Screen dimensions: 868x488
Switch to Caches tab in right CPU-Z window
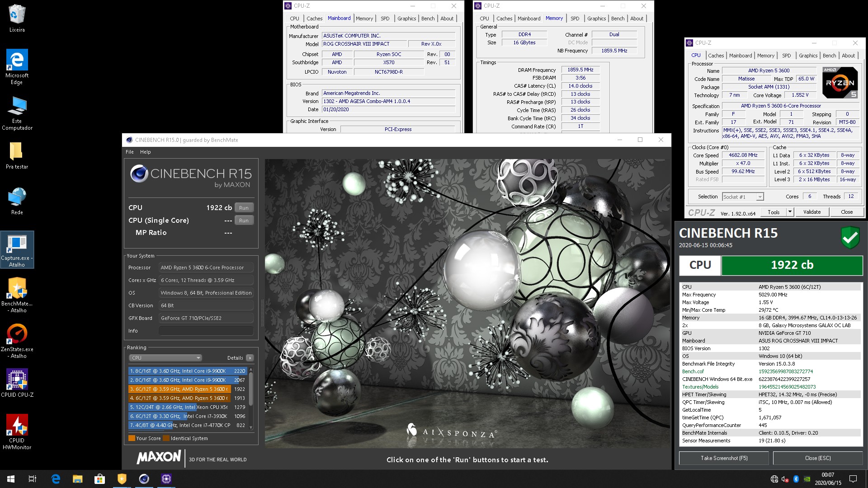716,56
